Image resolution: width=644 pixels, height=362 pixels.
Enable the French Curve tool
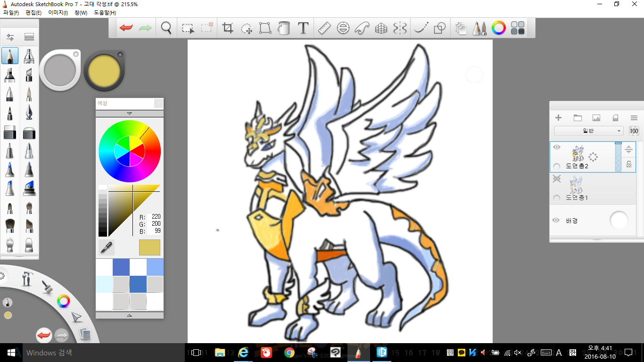point(362,28)
